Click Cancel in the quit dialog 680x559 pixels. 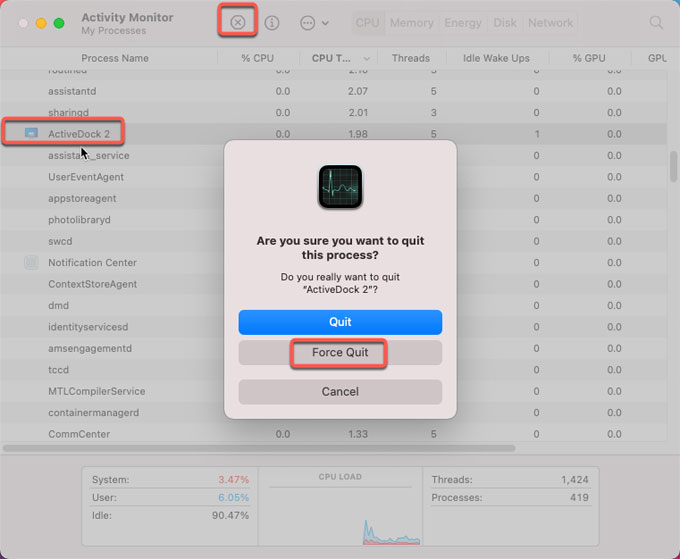(340, 392)
